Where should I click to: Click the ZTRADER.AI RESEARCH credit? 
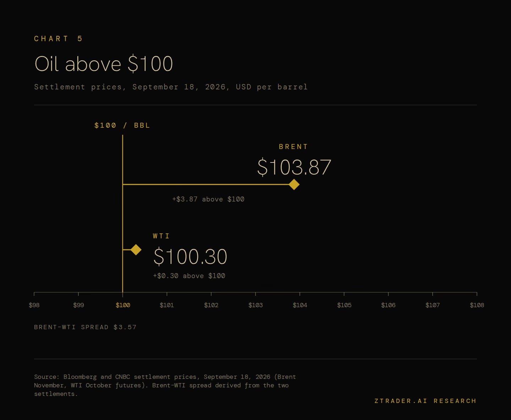coord(425,401)
